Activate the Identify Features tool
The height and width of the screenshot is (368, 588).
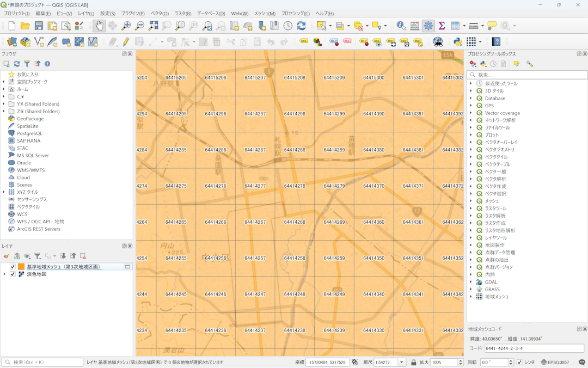click(x=401, y=26)
